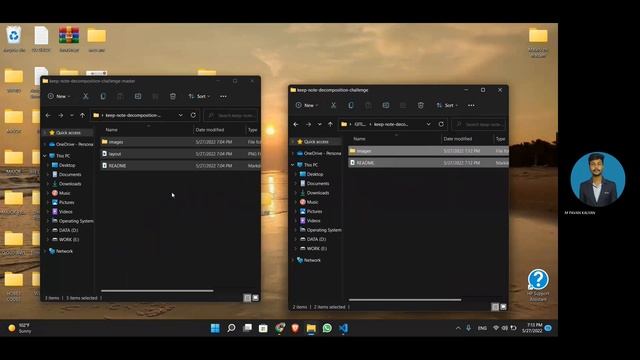
Task: Open address history chevron in two-item window
Action: 429,124
